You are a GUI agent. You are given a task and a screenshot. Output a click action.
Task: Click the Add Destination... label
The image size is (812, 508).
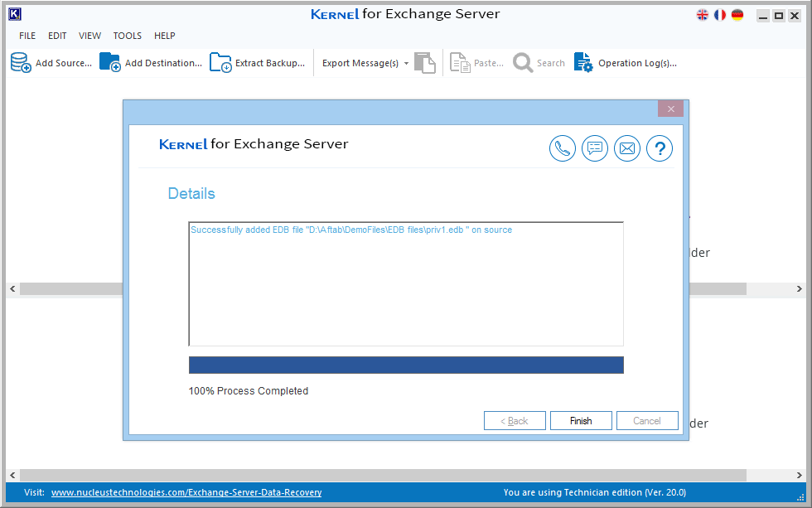[164, 63]
